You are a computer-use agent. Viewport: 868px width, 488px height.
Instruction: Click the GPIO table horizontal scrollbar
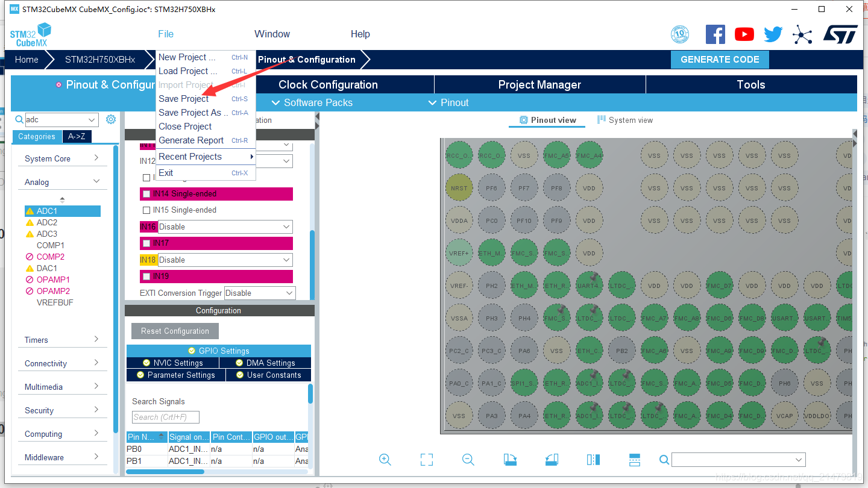pos(165,472)
